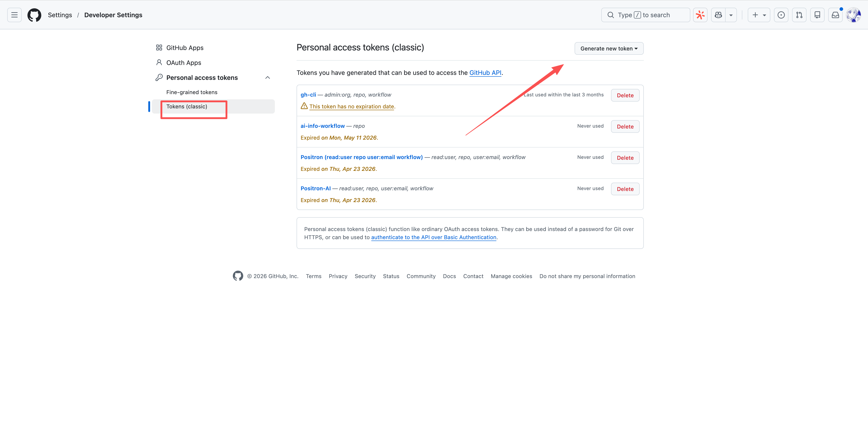Open notifications inbox icon
The height and width of the screenshot is (434, 868).
(835, 15)
